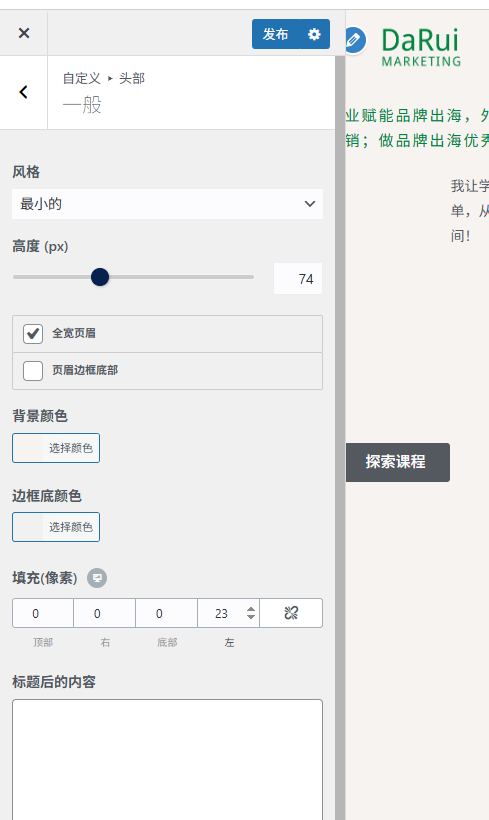Screen dimensions: 489x820
Task: Enable the 页眉边框底部 checkbox
Action: click(33, 371)
